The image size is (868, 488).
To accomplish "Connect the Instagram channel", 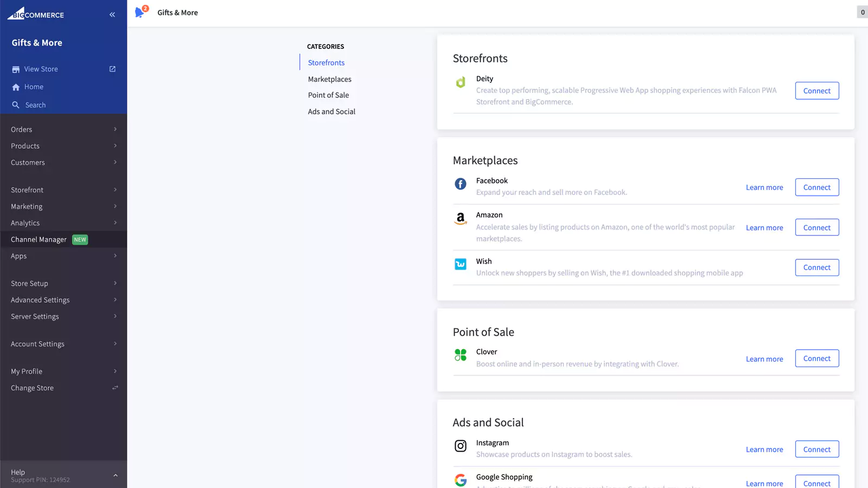I will [817, 450].
